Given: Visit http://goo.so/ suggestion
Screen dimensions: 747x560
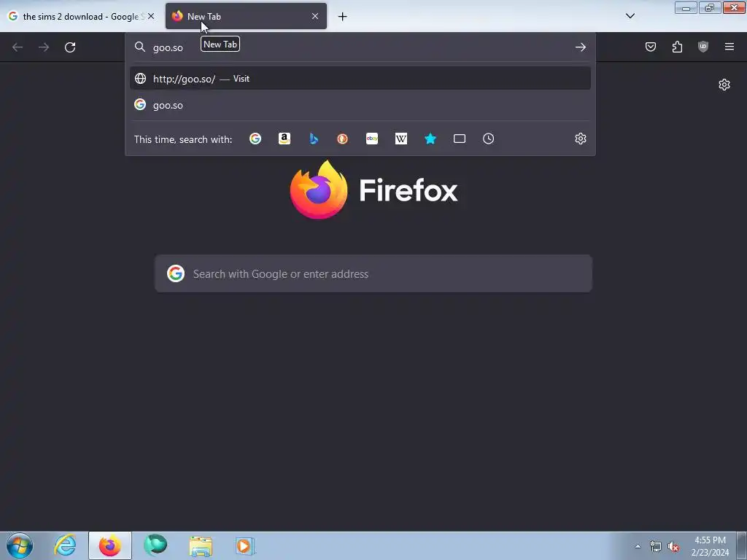Looking at the screenshot, I should click(x=360, y=79).
